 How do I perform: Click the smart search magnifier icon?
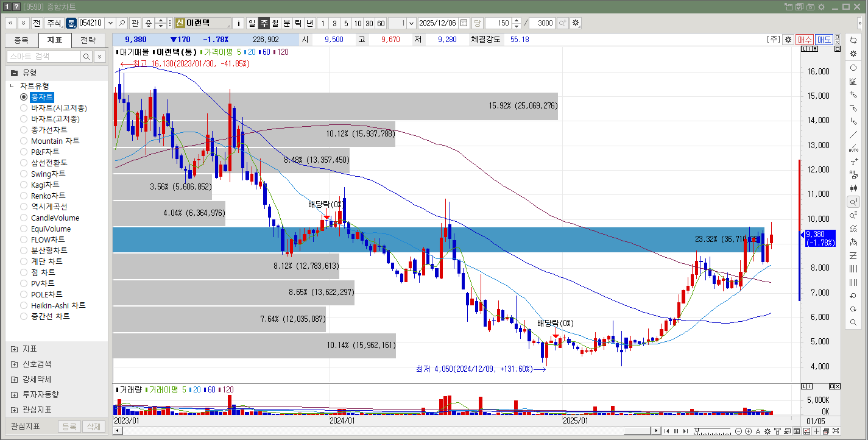[x=86, y=56]
